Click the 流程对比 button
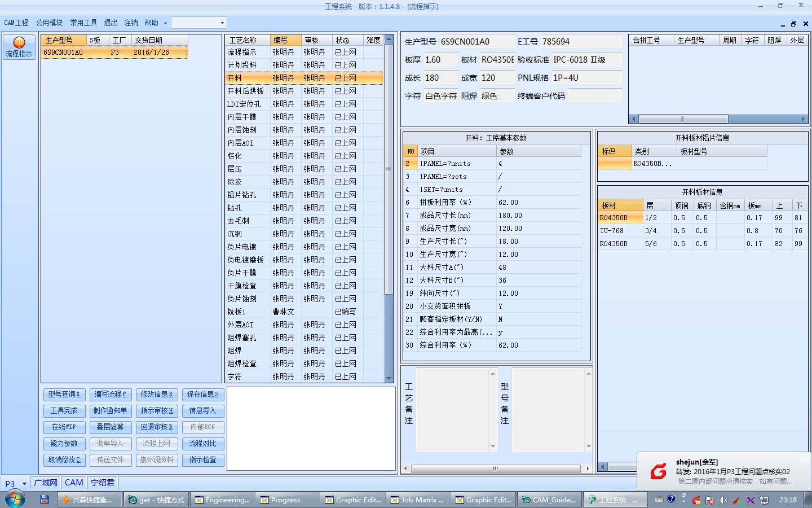 point(203,444)
